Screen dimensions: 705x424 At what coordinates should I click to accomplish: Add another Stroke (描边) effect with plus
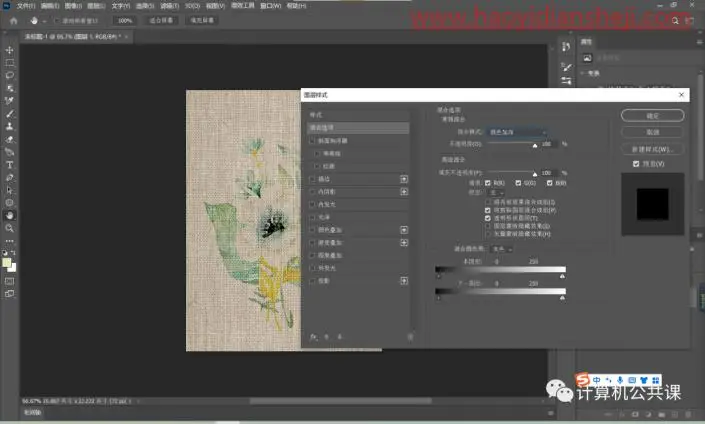404,179
